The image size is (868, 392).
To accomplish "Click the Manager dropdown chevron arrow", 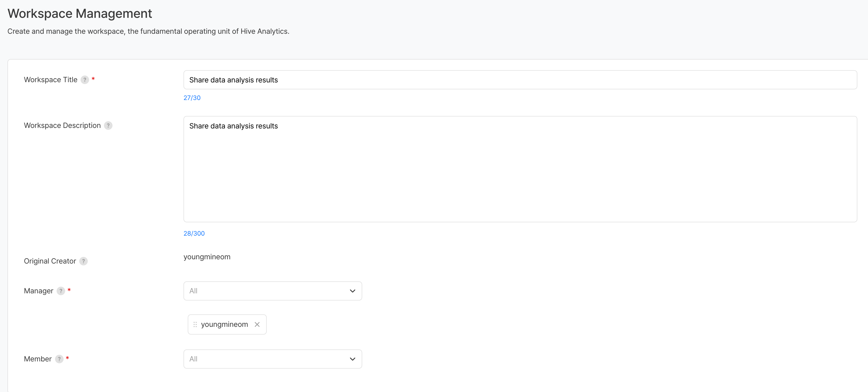I will (352, 291).
